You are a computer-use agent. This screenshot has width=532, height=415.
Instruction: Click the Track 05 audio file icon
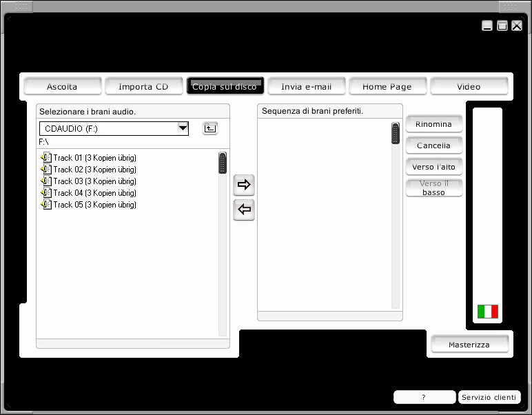click(x=46, y=205)
